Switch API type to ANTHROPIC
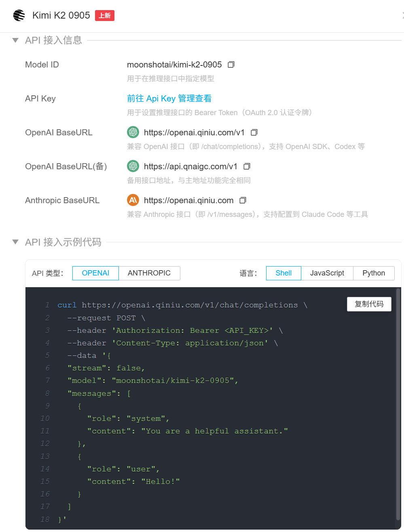The height and width of the screenshot is (532, 404). coord(149,273)
